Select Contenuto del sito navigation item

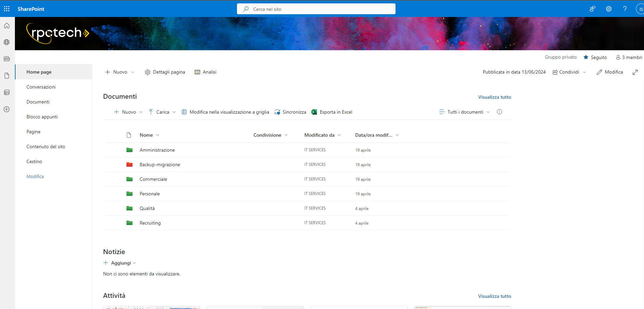click(46, 147)
